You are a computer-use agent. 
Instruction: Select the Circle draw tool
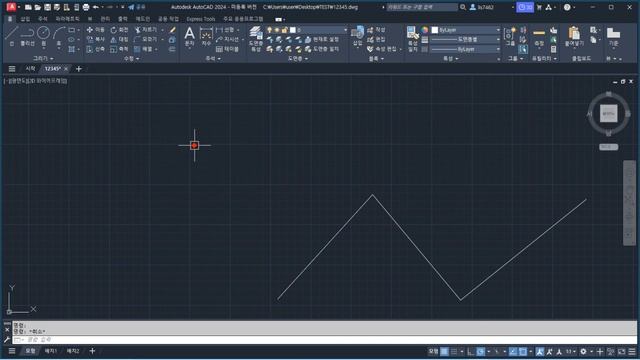click(x=43, y=36)
